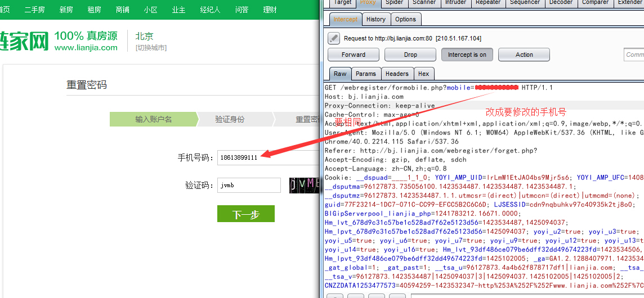The width and height of the screenshot is (644, 298).
Task: Click the Comment field in Burp
Action: coord(634,55)
